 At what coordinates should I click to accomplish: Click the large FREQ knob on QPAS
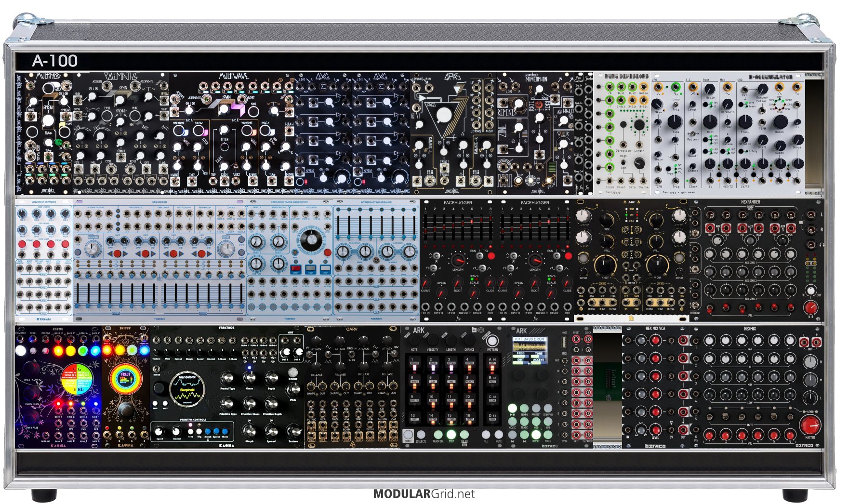[x=443, y=116]
